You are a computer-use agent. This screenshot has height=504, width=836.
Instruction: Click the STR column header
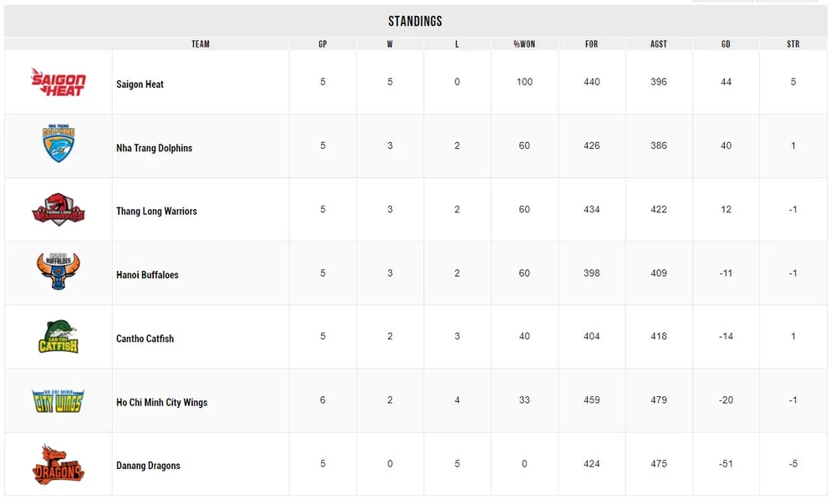click(793, 43)
